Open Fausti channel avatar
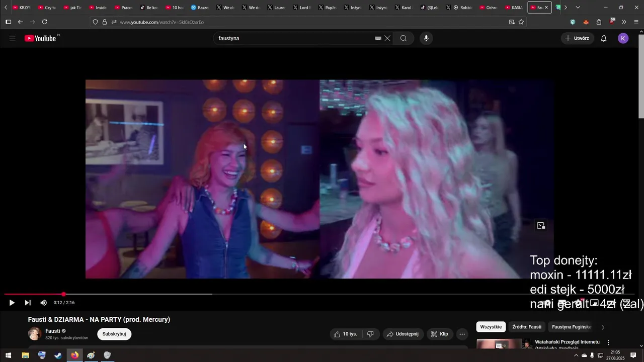The image size is (644, 362). [35, 334]
